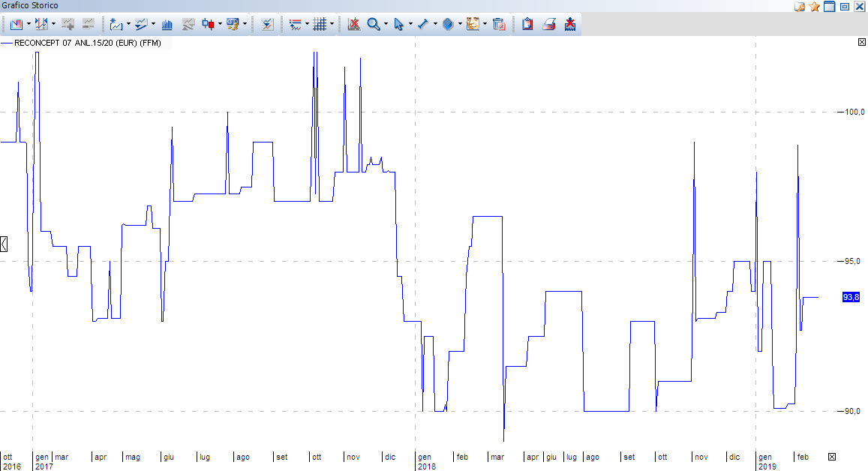Select the candlestick chart type icon
This screenshot has height=471, width=868.
click(208, 24)
